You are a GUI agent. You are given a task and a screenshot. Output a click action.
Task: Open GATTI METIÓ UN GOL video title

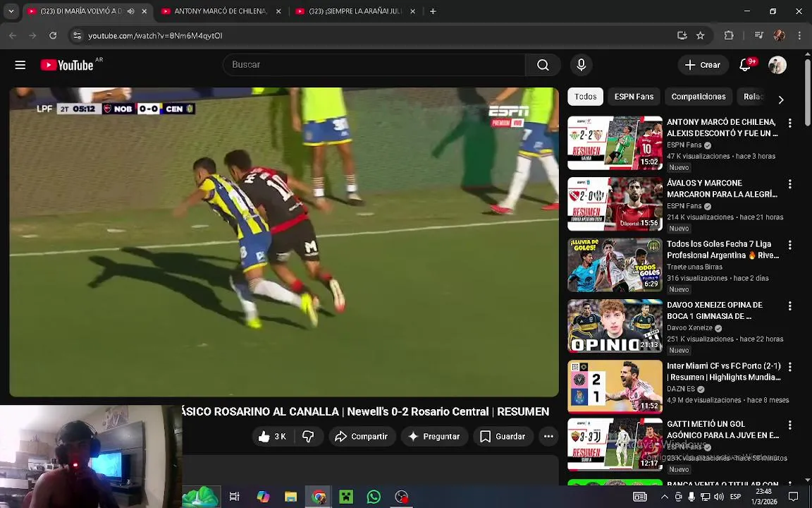click(x=723, y=430)
